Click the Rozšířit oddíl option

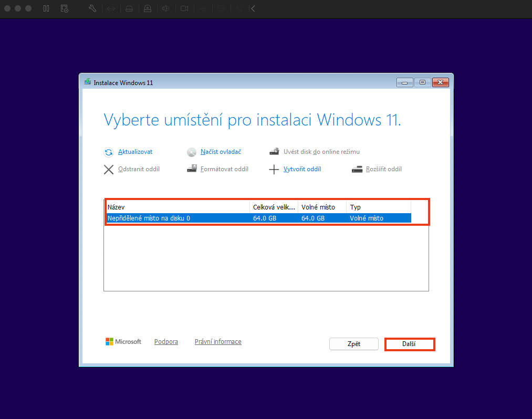pyautogui.click(x=385, y=169)
